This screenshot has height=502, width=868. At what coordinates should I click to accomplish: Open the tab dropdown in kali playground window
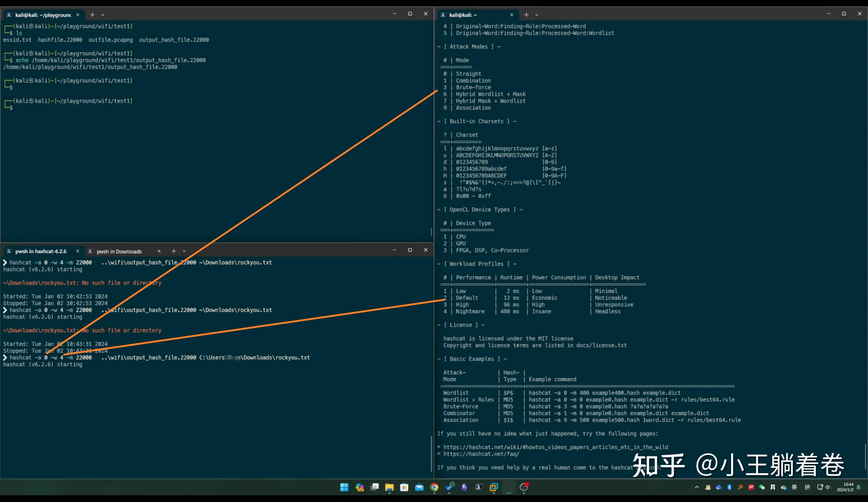(x=103, y=15)
